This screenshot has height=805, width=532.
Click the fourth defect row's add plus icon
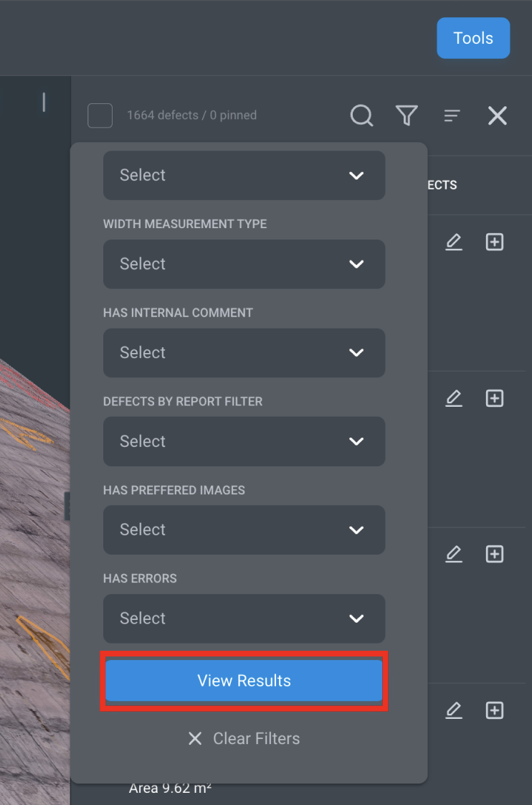click(495, 710)
